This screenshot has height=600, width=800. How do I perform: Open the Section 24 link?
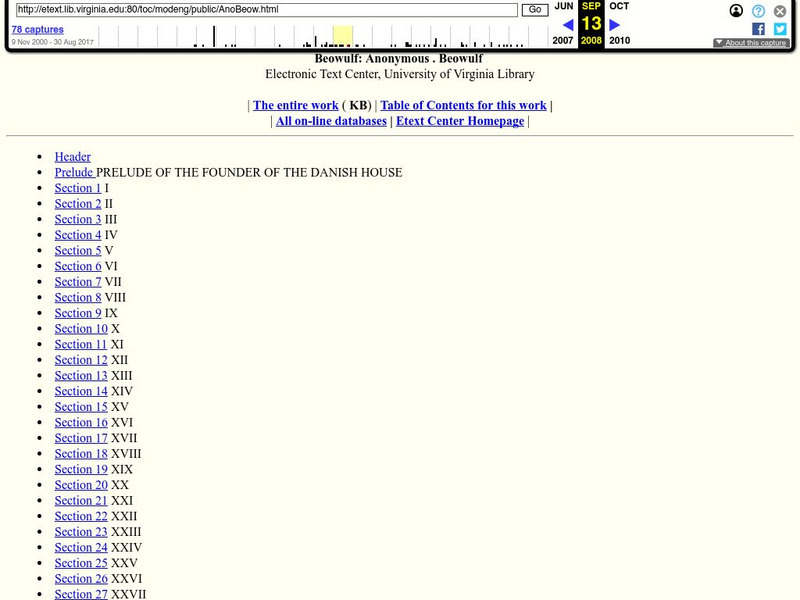(x=81, y=547)
